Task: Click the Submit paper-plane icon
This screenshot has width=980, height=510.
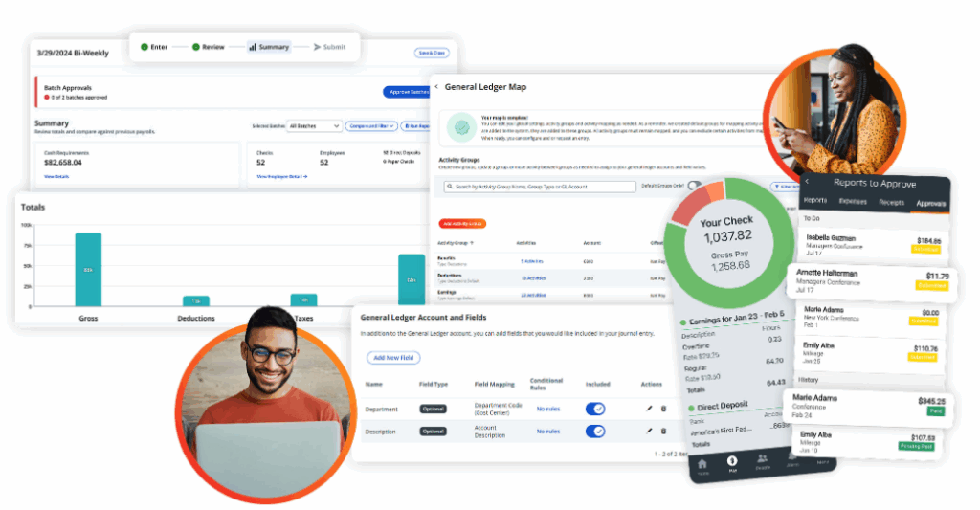Action: [x=317, y=47]
